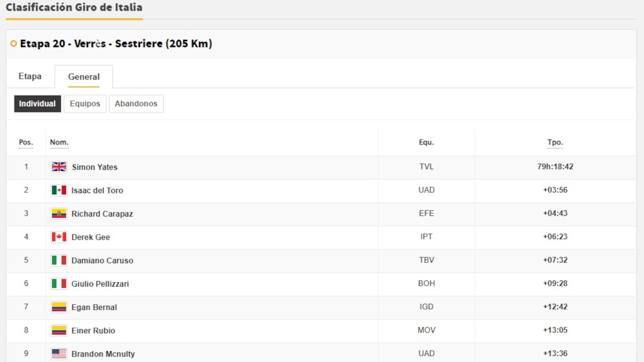Click the Tpo. column header
644x362 pixels.
coord(555,143)
